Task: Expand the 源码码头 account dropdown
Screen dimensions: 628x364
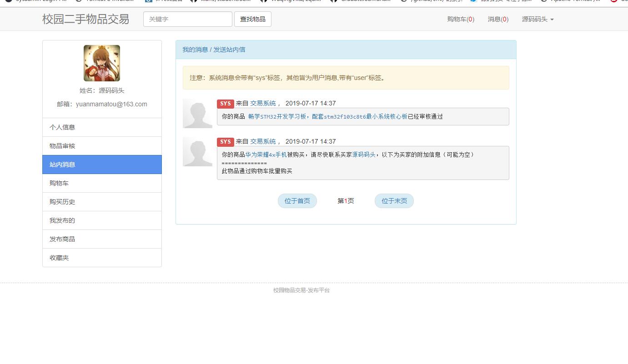Action: pyautogui.click(x=538, y=19)
